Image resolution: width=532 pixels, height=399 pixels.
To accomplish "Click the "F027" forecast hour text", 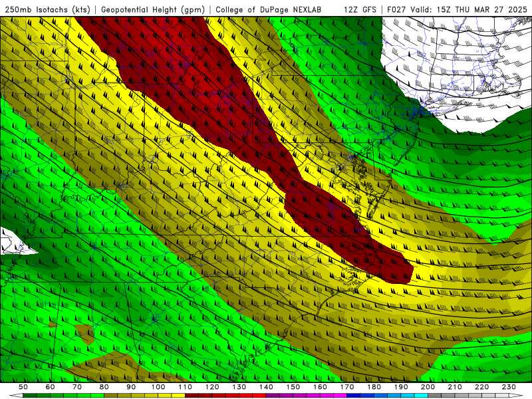I will 397,9.
